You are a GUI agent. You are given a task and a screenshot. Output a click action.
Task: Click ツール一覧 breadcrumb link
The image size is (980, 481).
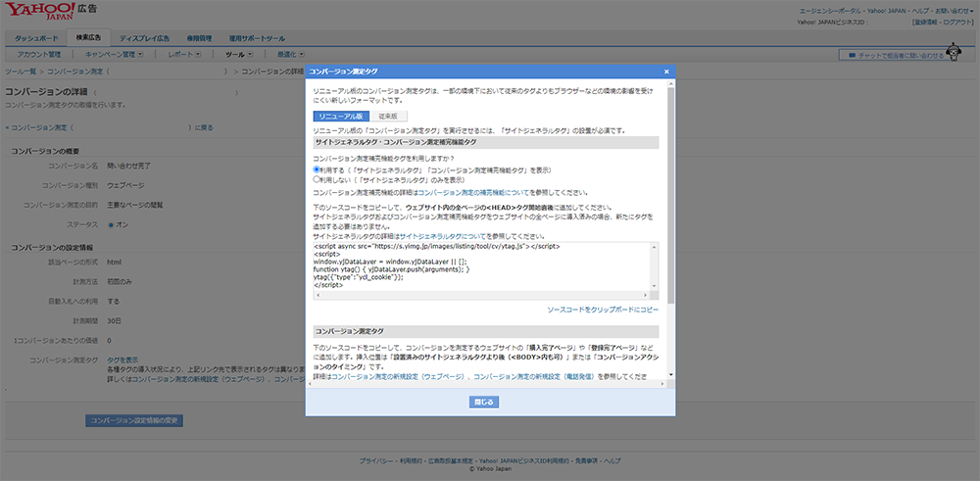pos(21,72)
